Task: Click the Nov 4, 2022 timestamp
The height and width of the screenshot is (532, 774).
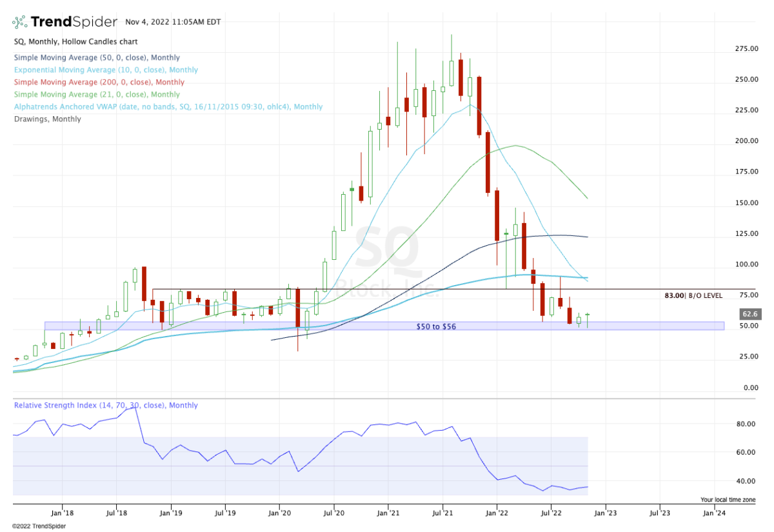Action: coord(172,22)
